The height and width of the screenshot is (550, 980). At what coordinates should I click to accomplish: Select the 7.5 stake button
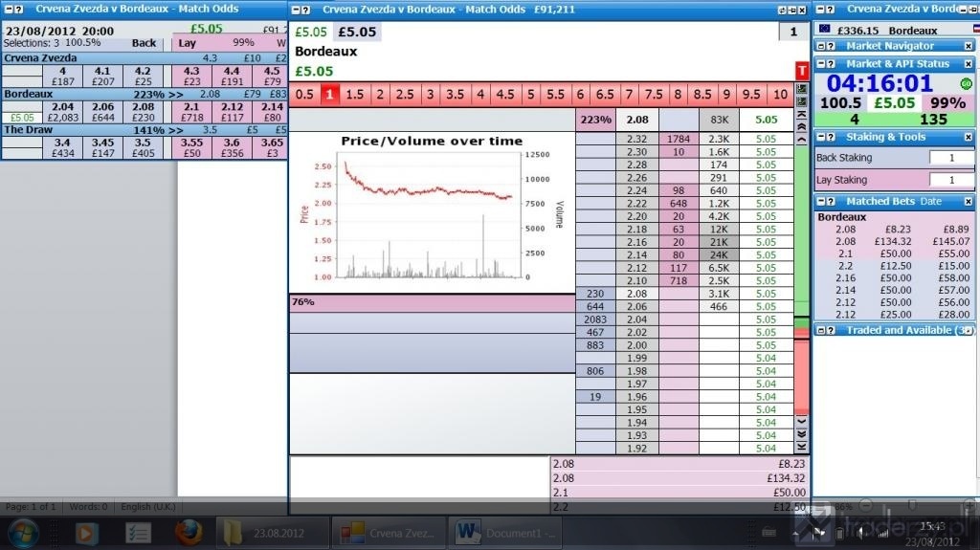(653, 95)
